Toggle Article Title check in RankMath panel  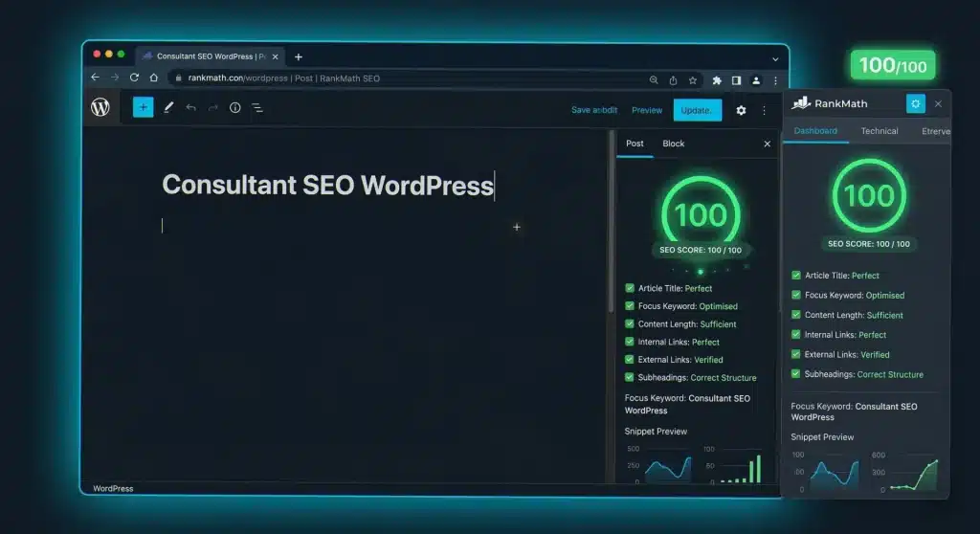coord(795,275)
